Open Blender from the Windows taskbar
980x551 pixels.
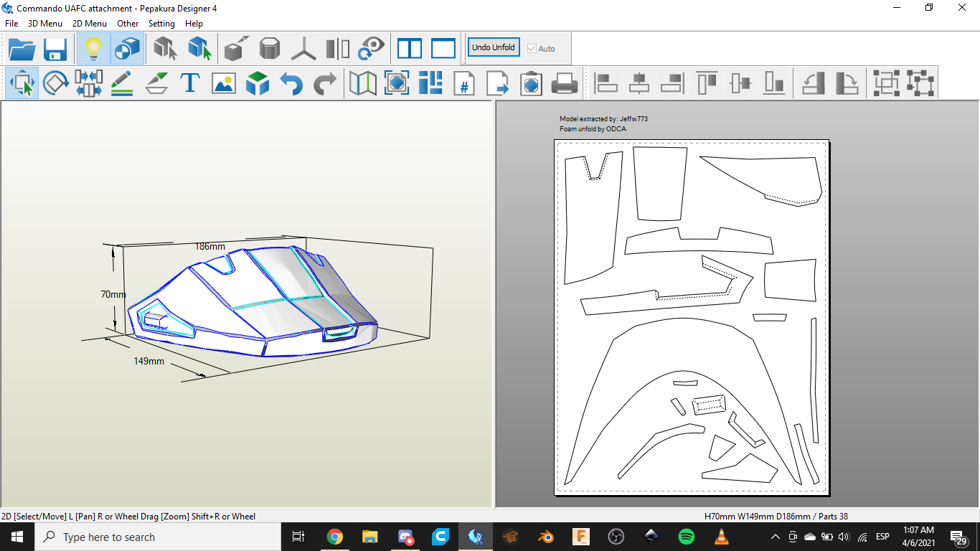[546, 537]
